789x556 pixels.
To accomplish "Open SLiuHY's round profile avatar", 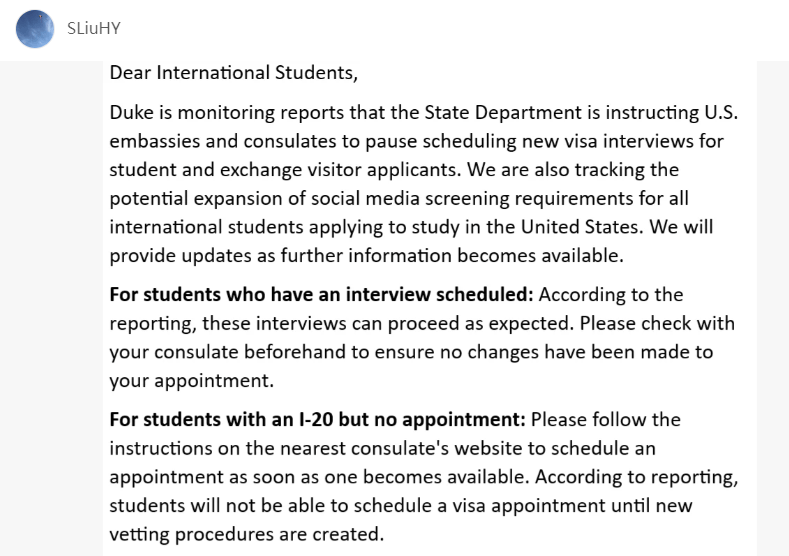I will coord(35,29).
